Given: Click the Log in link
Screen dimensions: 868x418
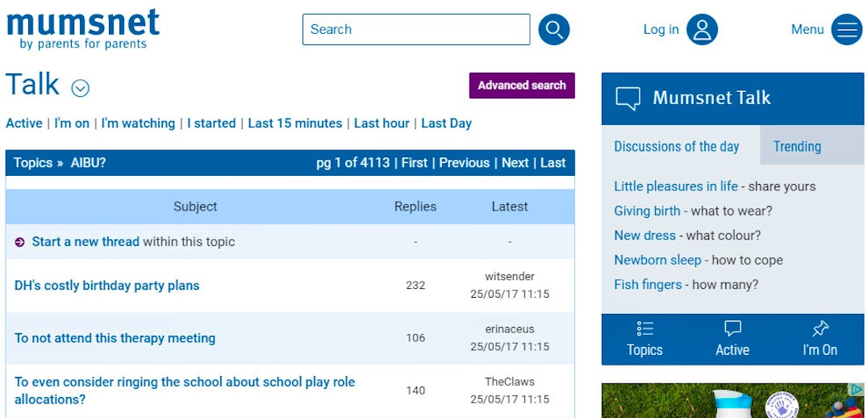Looking at the screenshot, I should click(661, 29).
